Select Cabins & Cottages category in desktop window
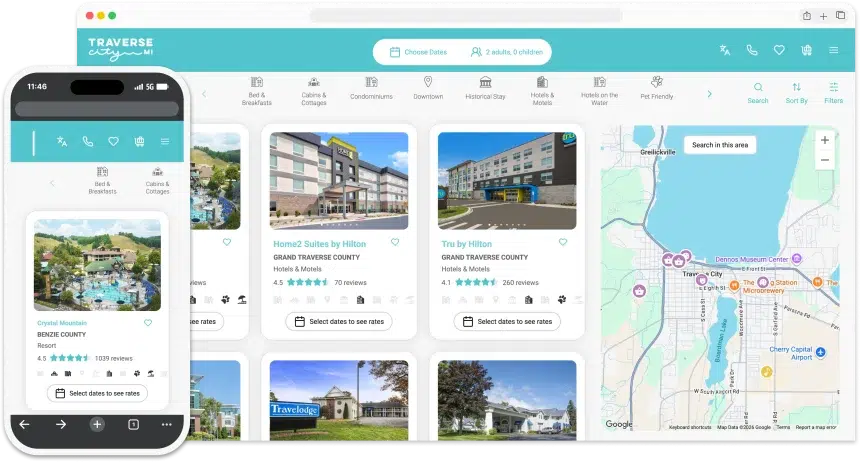Viewport: 860px width, 462px height. coord(314,91)
